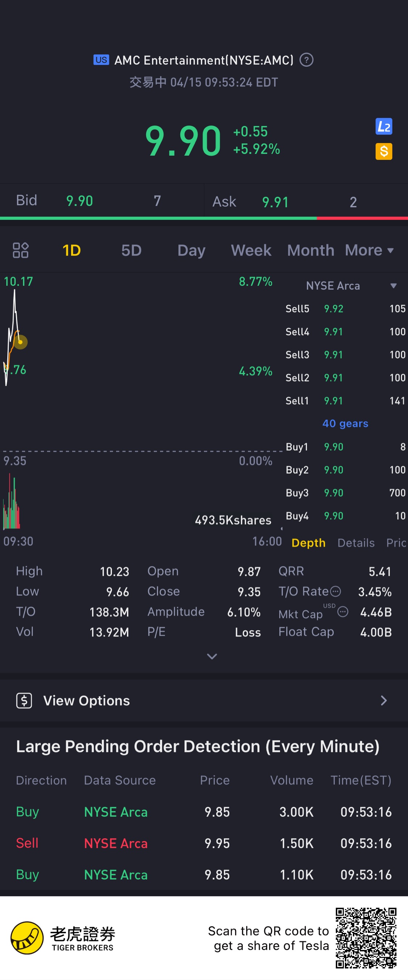Switch to the Pric tab
Viewport: 408px width, 980px height.
click(397, 542)
